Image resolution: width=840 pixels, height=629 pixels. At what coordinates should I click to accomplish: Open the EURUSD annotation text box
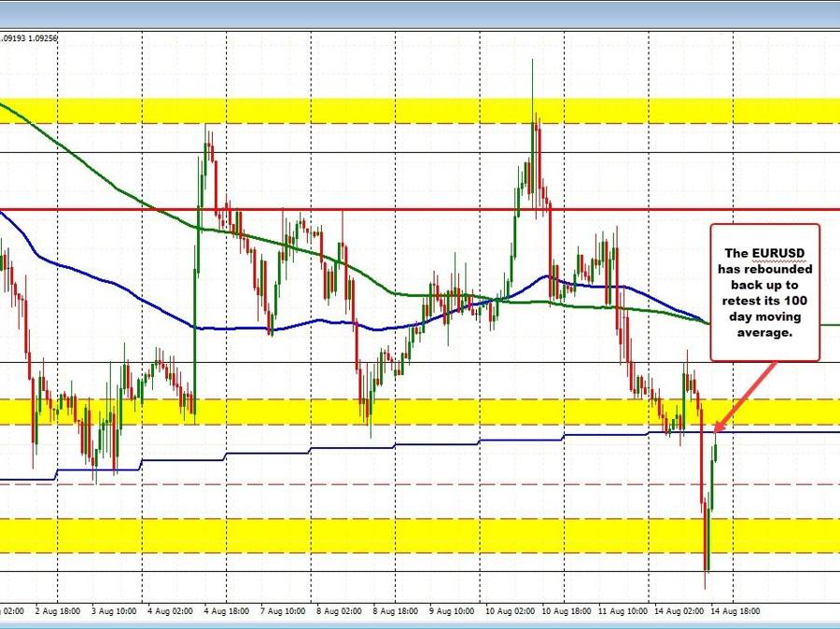click(x=763, y=296)
